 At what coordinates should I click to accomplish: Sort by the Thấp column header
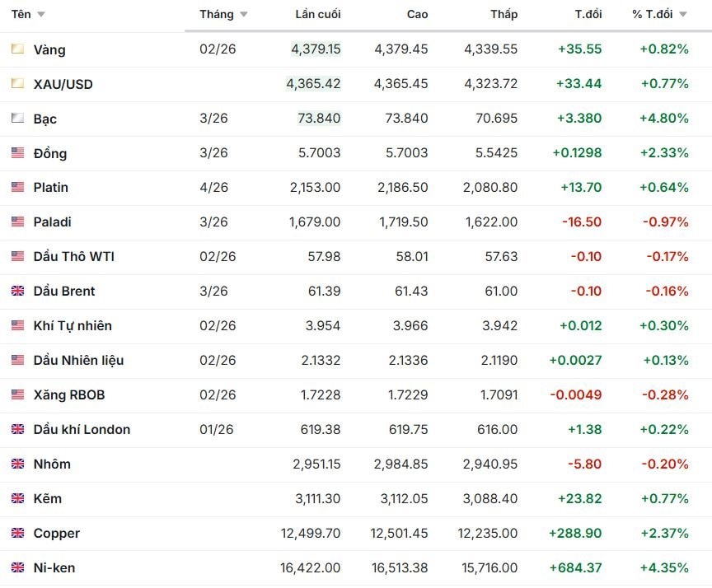(504, 14)
